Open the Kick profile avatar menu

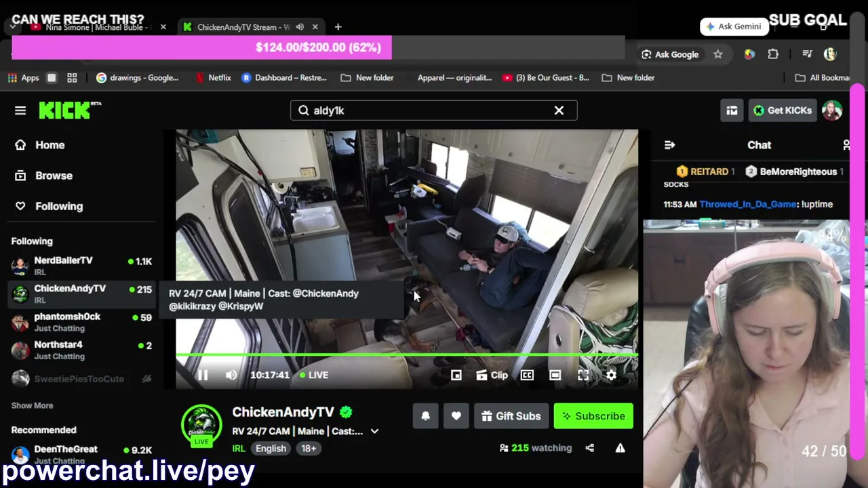pos(832,110)
